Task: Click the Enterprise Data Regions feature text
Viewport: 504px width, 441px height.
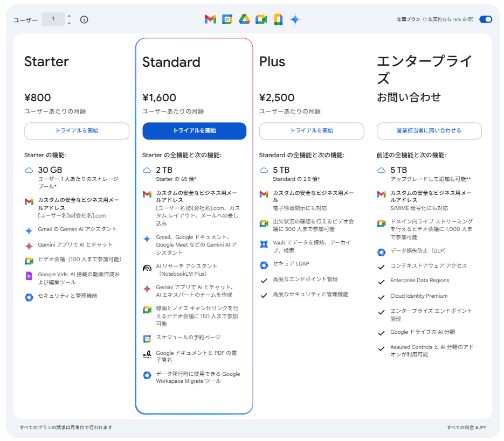Action: coord(419,281)
